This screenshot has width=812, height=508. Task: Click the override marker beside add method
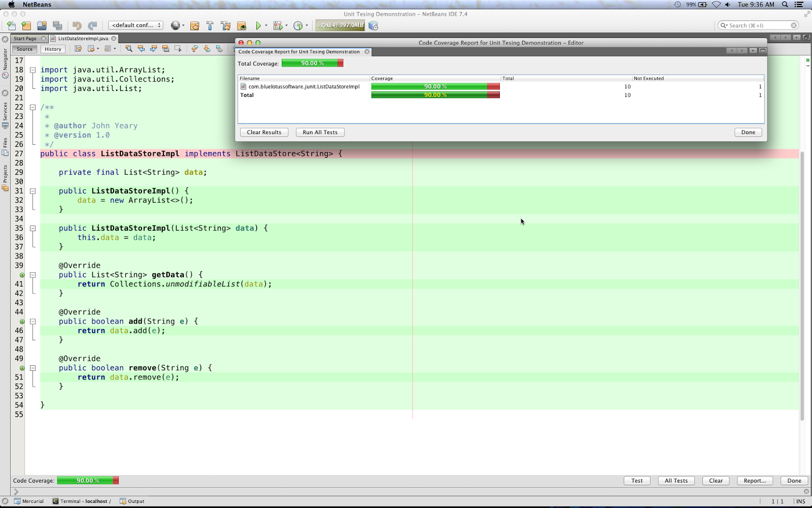[x=22, y=322]
